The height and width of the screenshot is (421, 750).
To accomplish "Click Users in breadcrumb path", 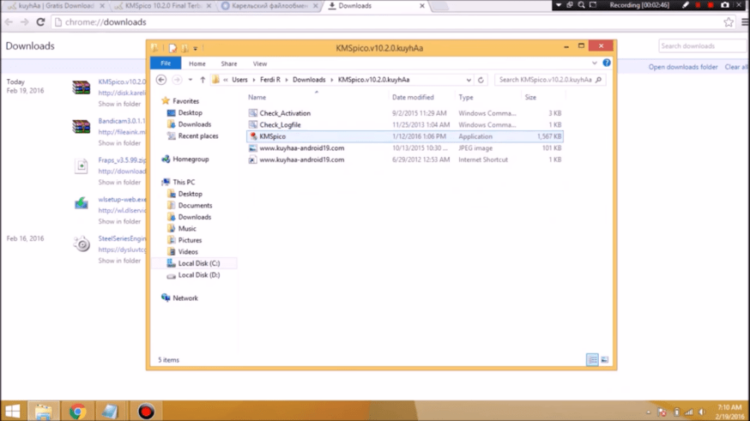I will [x=240, y=80].
